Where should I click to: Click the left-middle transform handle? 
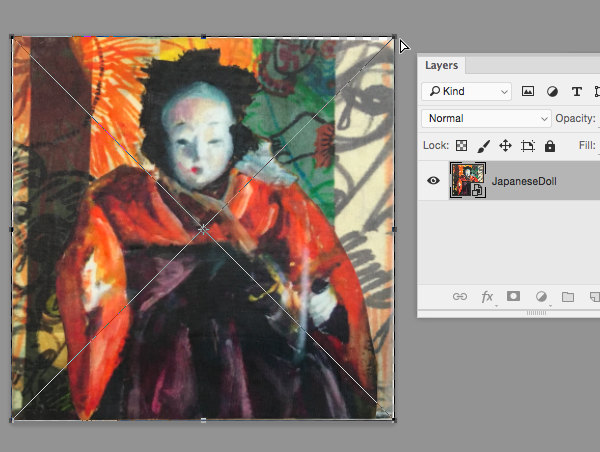12,229
